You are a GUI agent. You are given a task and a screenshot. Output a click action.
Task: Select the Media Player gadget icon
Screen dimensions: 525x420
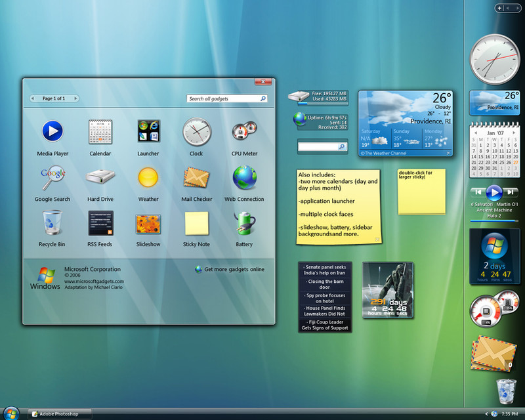click(52, 131)
